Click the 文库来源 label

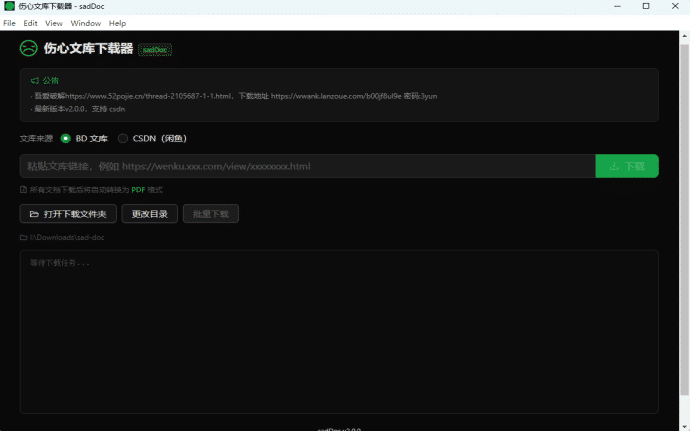tap(36, 138)
